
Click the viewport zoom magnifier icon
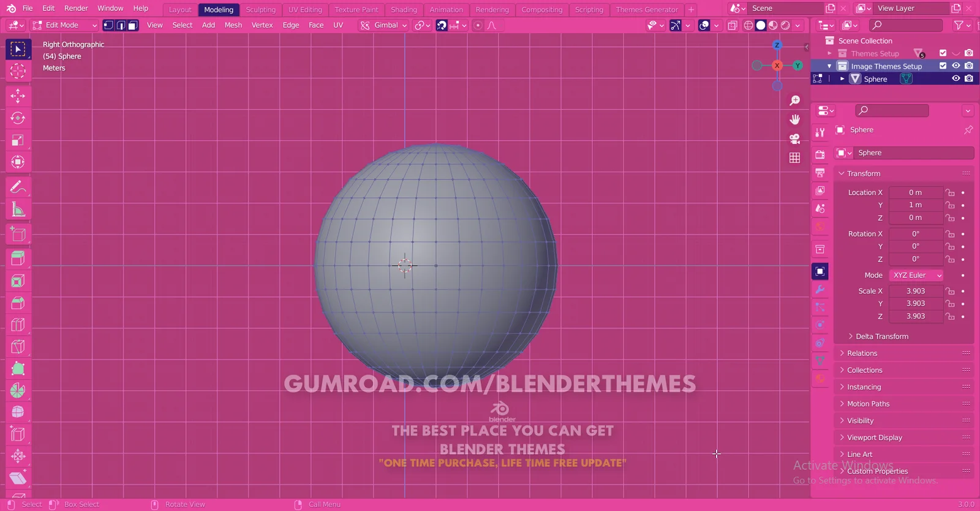pos(795,100)
